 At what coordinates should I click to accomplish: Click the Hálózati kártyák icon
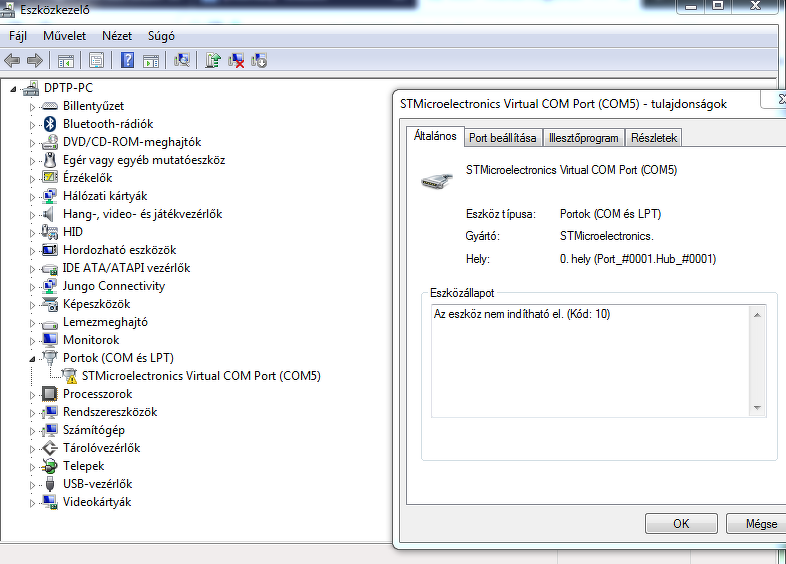[x=50, y=196]
